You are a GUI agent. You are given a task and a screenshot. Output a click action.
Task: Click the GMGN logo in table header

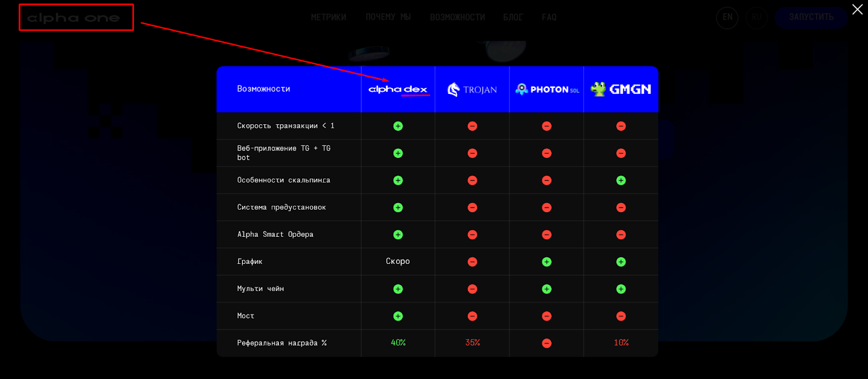(621, 89)
